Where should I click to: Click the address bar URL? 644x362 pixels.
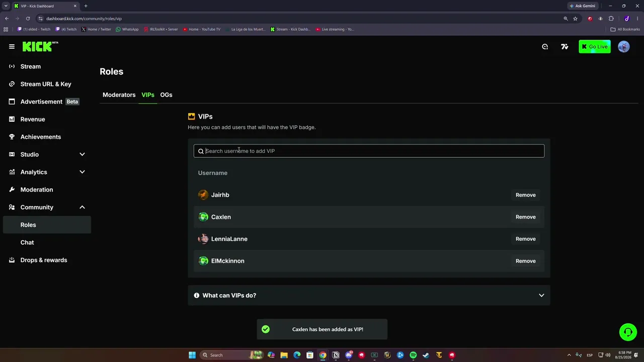click(84, 19)
